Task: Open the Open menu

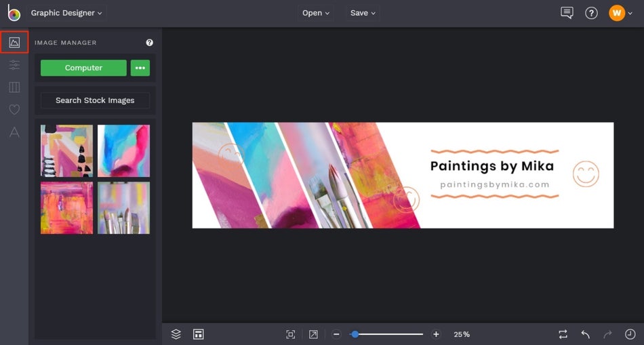Action: tap(316, 13)
